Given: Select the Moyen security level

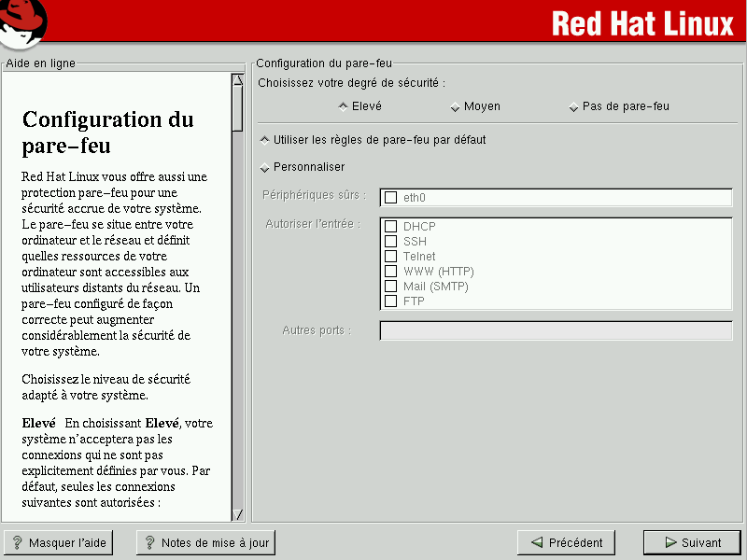Looking at the screenshot, I should click(x=455, y=106).
